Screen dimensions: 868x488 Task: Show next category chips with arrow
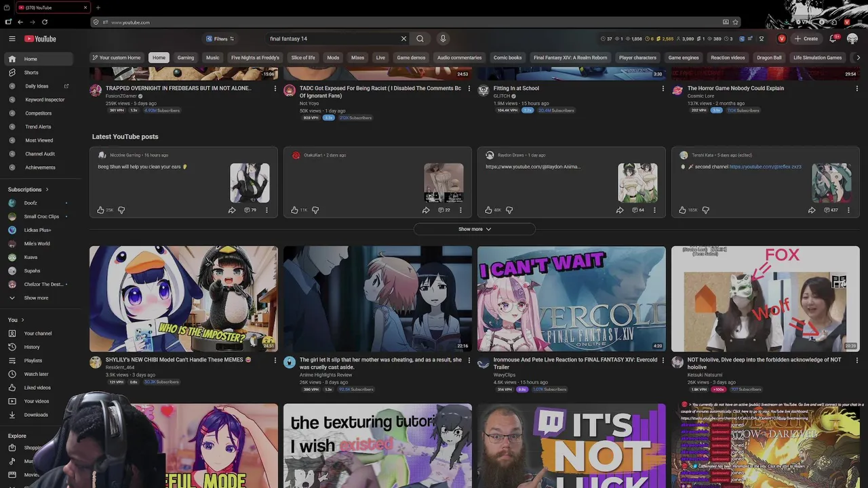tap(859, 58)
